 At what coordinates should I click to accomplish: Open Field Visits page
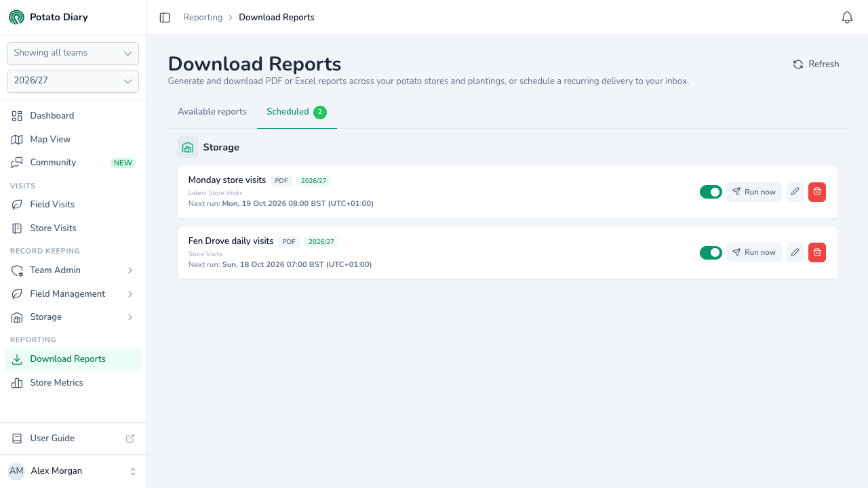coord(73,205)
